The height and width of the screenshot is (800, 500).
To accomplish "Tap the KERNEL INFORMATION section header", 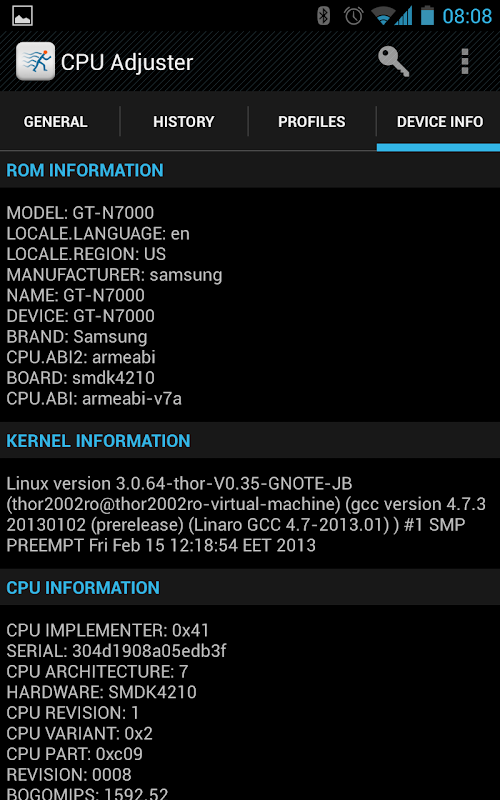I will 250,440.
